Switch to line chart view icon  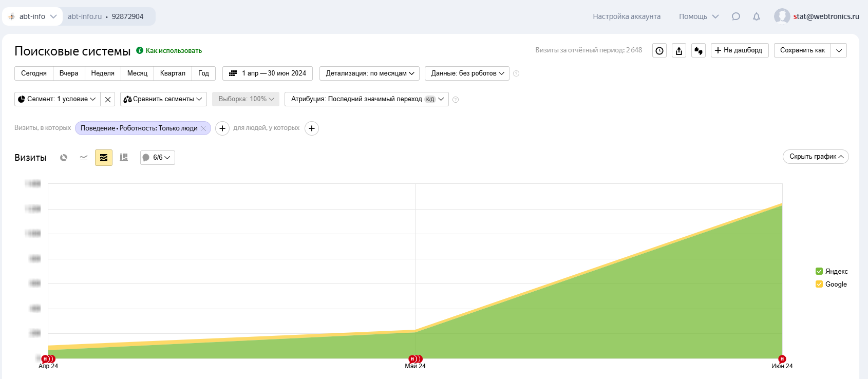(x=84, y=158)
